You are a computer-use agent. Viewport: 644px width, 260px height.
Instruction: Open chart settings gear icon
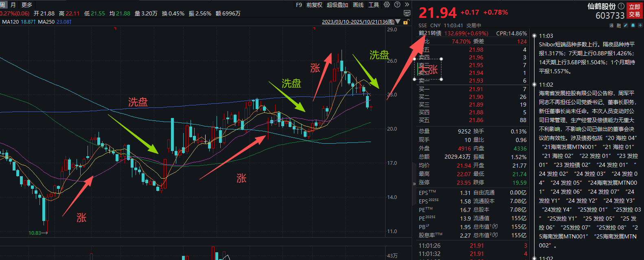point(387,4)
